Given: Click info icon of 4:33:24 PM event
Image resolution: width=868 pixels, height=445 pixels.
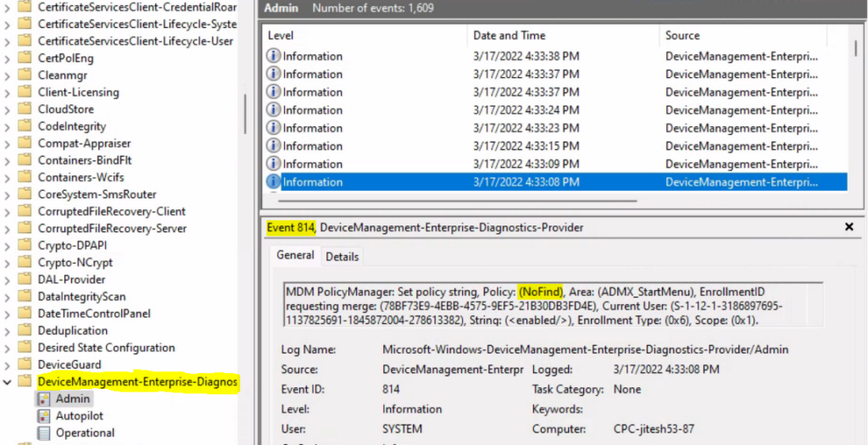Looking at the screenshot, I should point(274,110).
